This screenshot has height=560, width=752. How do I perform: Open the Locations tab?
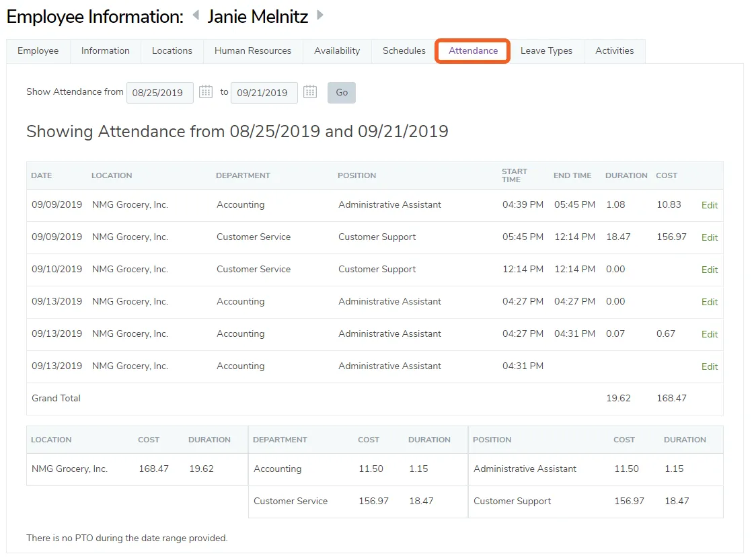172,51
